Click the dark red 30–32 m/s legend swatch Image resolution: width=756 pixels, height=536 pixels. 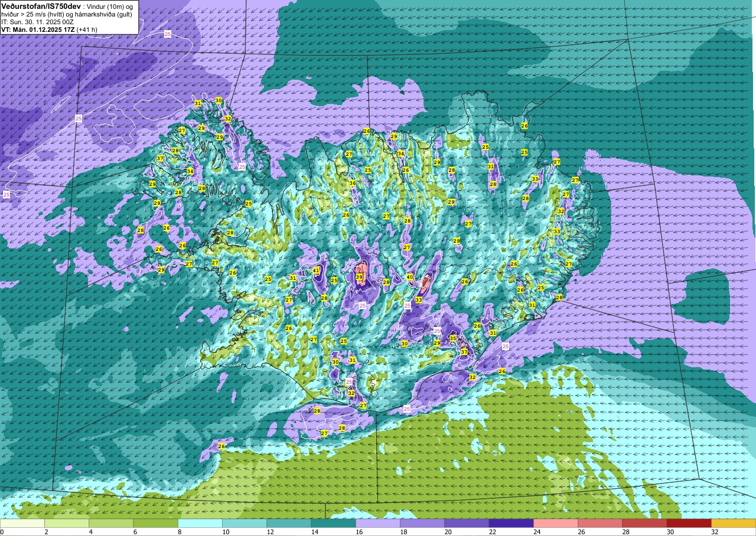pyautogui.click(x=689, y=523)
